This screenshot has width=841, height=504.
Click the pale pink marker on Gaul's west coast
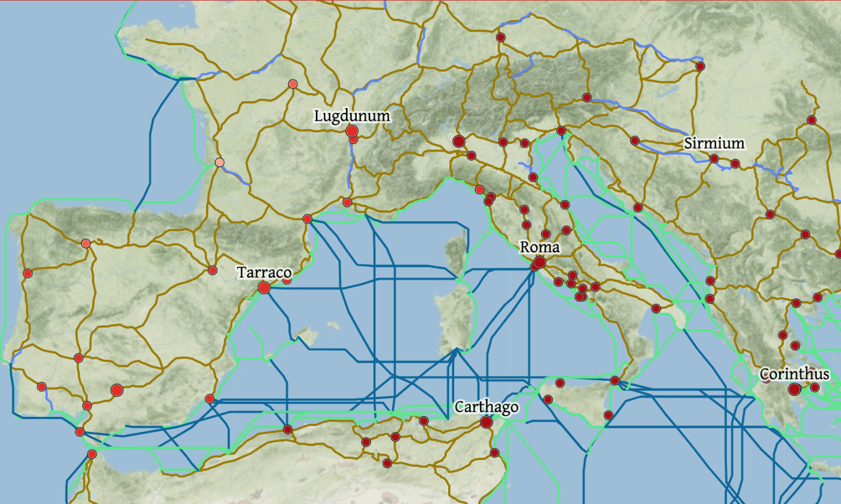[220, 162]
